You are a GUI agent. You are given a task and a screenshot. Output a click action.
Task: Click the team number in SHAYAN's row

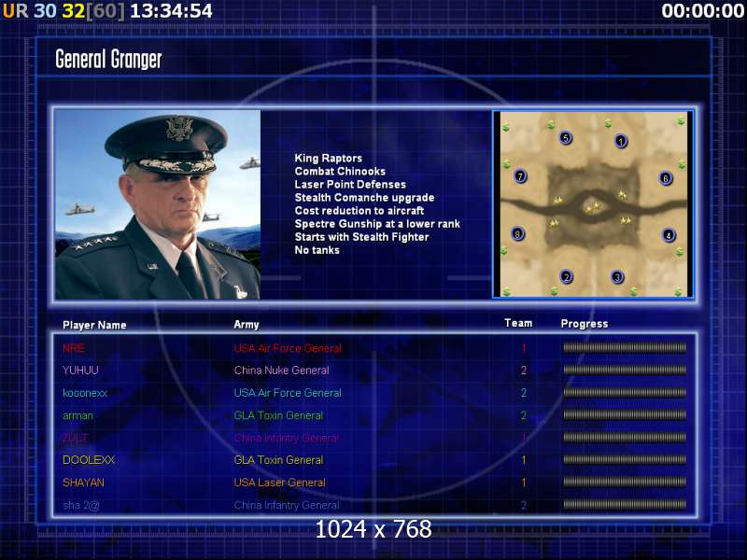(x=524, y=483)
